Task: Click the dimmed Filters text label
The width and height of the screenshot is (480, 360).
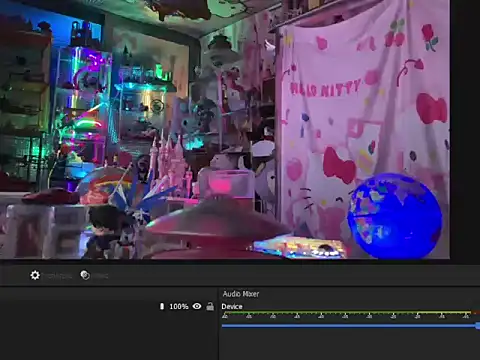Action: click(x=100, y=276)
